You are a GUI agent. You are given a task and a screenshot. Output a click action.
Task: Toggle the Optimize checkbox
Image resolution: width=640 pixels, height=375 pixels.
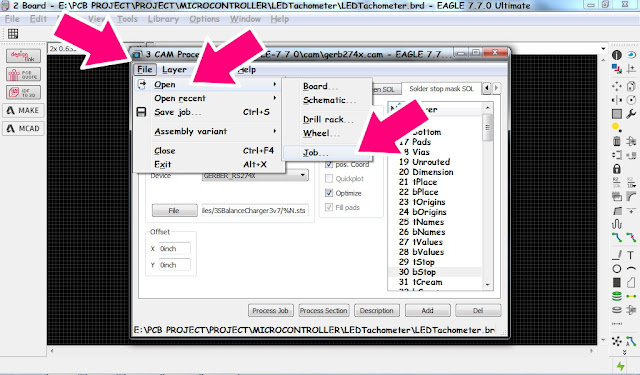pos(329,193)
